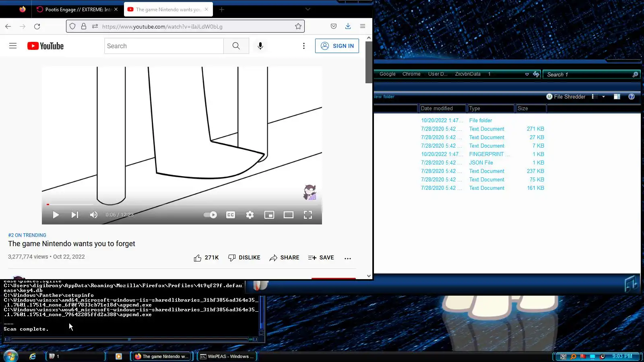Open a new Firefox tab
The image size is (644, 362).
[222, 9]
